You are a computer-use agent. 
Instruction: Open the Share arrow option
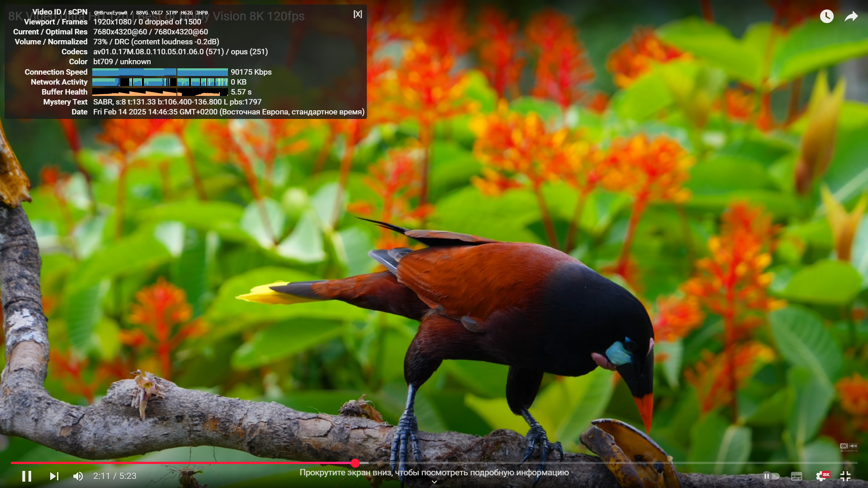(x=851, y=17)
